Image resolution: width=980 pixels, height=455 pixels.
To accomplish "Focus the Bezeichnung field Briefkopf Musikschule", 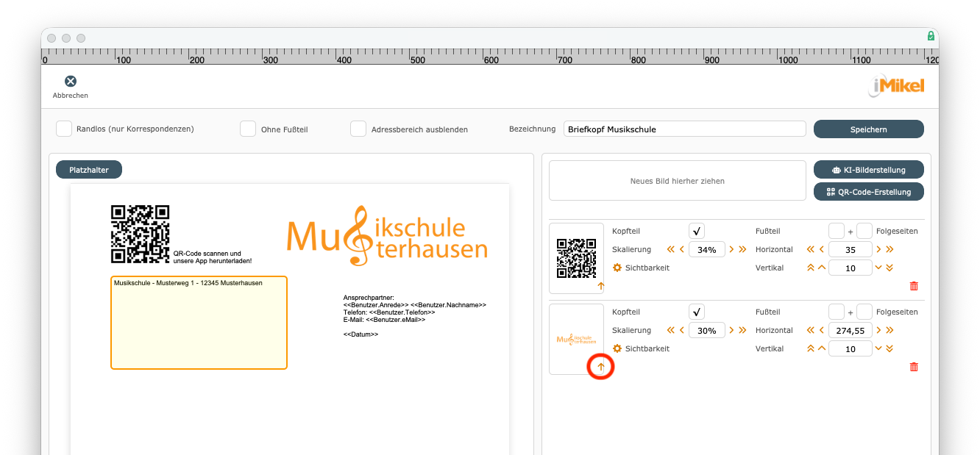I will tap(685, 129).
